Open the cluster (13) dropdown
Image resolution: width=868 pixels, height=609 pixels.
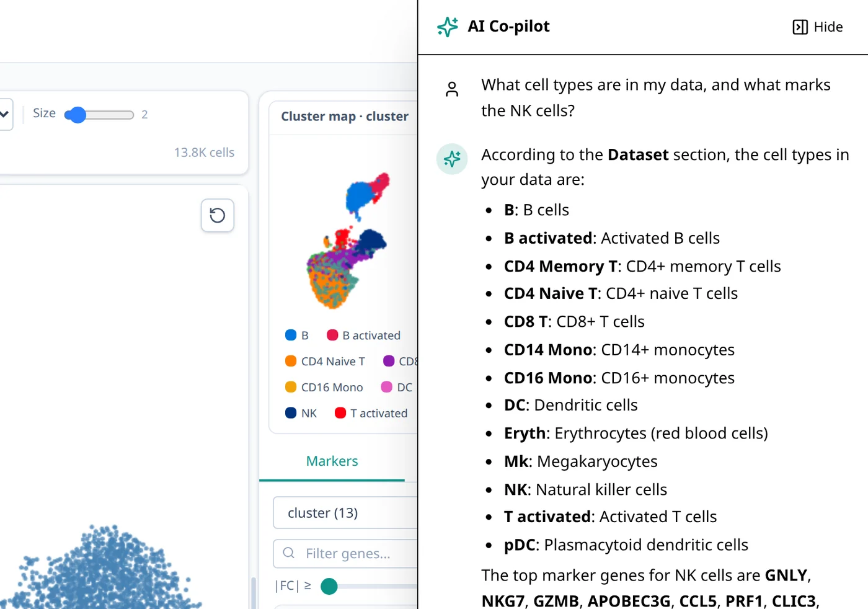[345, 513]
